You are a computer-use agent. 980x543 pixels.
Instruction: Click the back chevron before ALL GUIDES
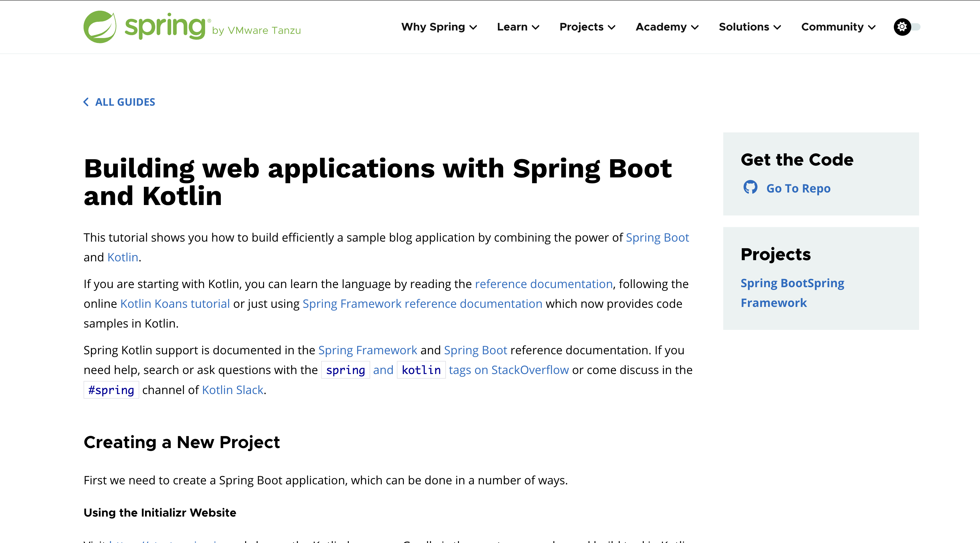pos(86,102)
